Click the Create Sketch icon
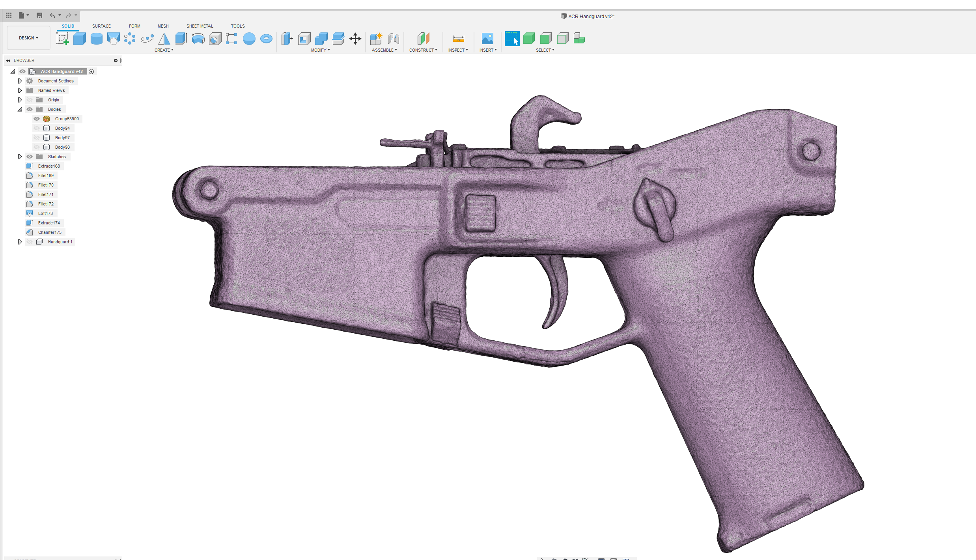Viewport: 976px width, 560px height. [62, 39]
